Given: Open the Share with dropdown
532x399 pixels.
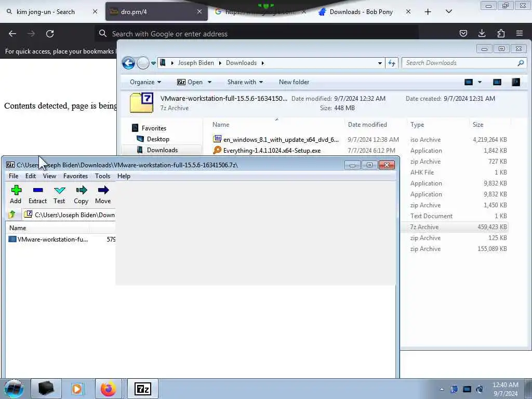Looking at the screenshot, I should tap(245, 82).
